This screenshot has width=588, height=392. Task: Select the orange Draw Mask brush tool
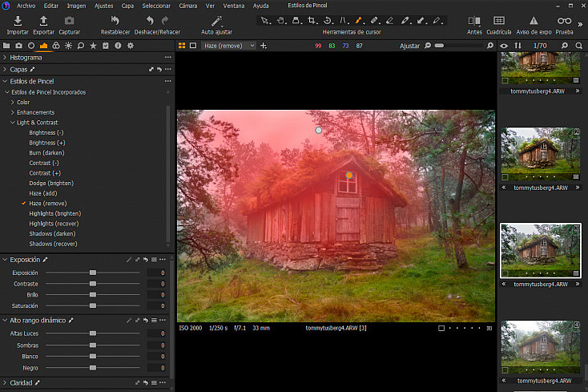[359, 21]
